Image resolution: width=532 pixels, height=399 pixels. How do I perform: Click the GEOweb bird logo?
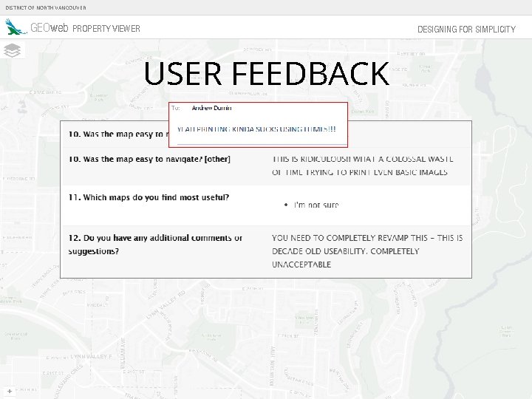(16, 27)
